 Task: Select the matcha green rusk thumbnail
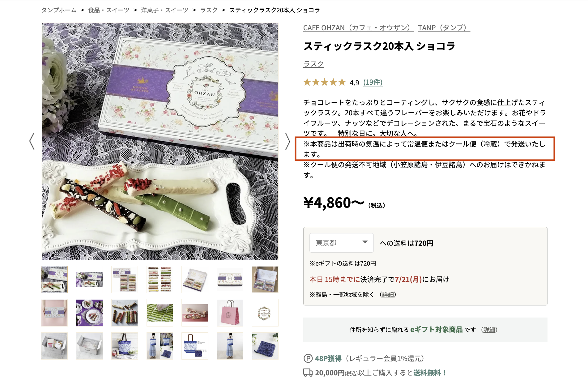click(160, 313)
